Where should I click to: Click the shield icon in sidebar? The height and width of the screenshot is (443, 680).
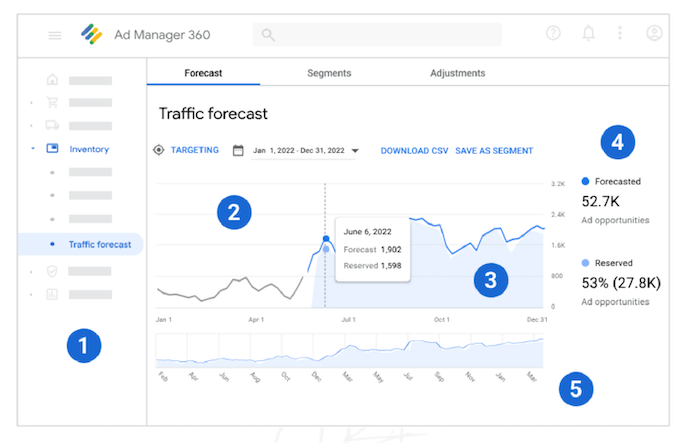(52, 270)
